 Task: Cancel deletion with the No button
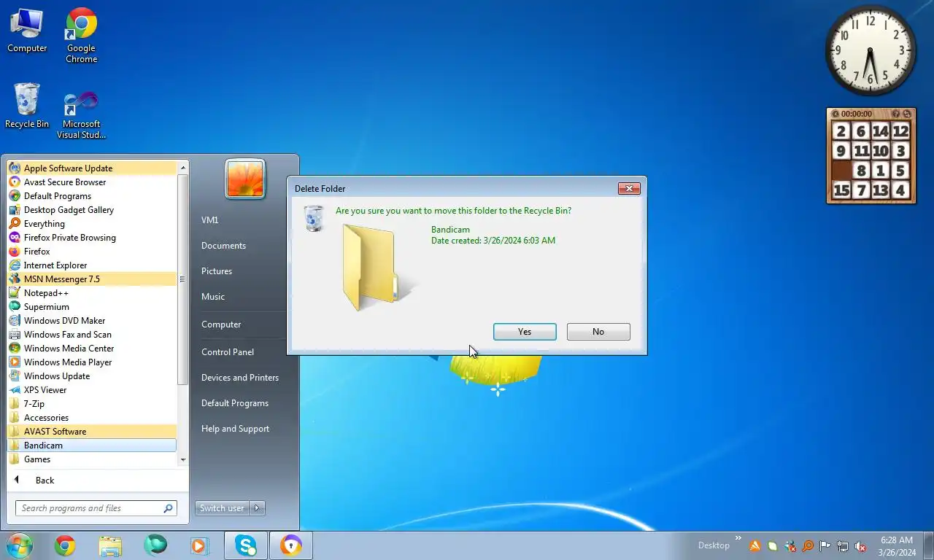click(598, 332)
